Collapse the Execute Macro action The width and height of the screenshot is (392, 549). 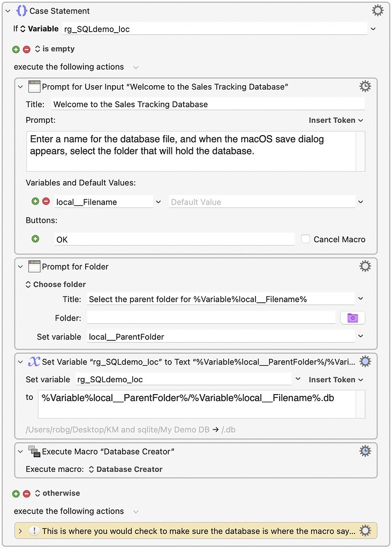[x=20, y=451]
